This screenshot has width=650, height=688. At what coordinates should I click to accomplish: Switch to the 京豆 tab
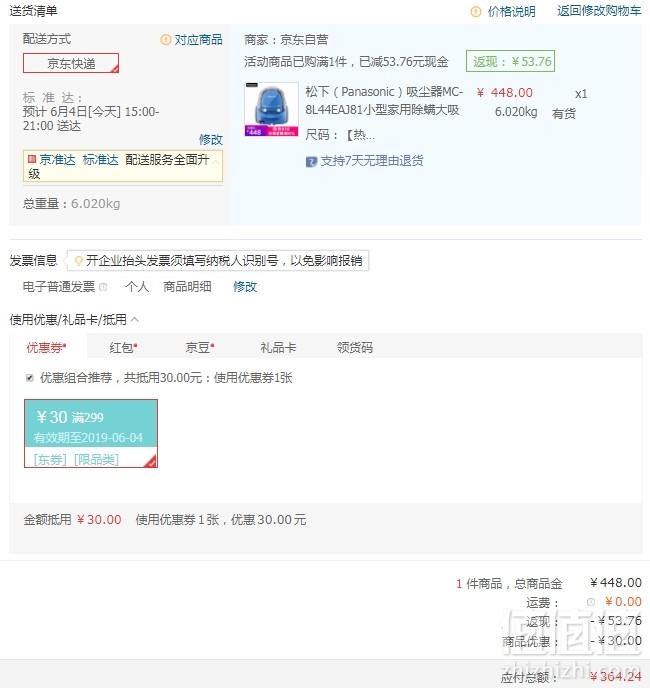click(x=200, y=348)
